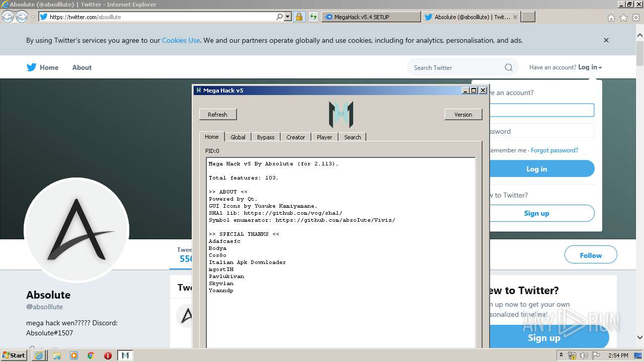Viewport: 644px width, 362px height.
Task: Click the Twitter bird Home link
Action: click(x=43, y=67)
